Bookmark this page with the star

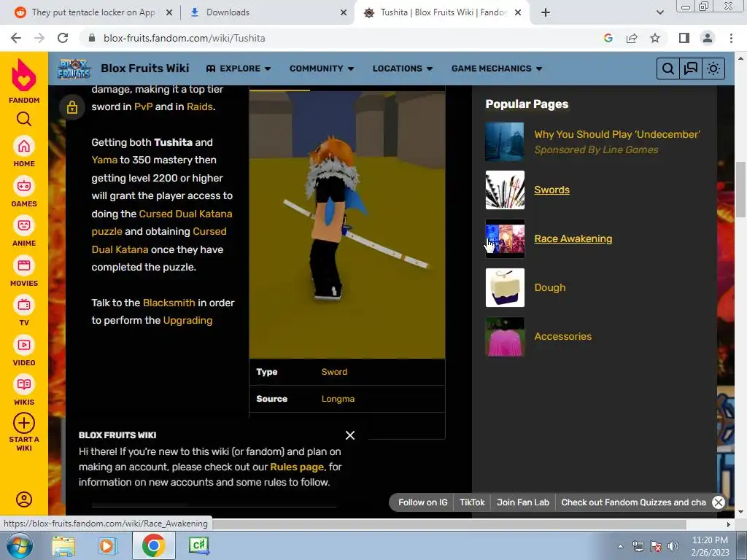coord(655,38)
